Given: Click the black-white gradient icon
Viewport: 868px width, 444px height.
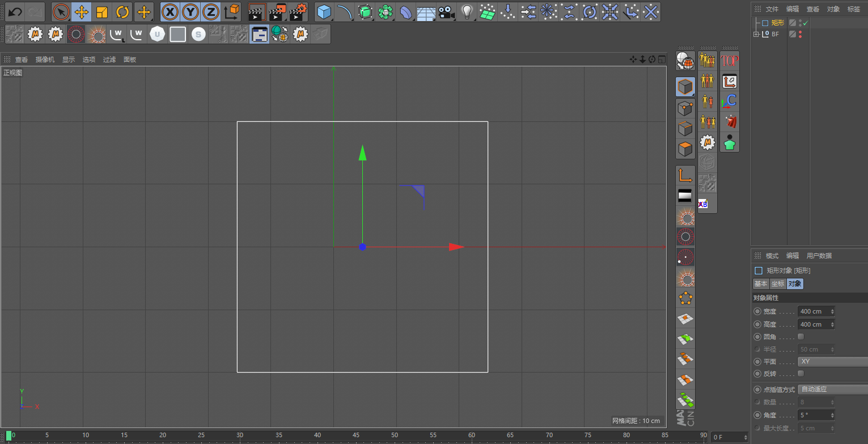Looking at the screenshot, I should (x=685, y=196).
